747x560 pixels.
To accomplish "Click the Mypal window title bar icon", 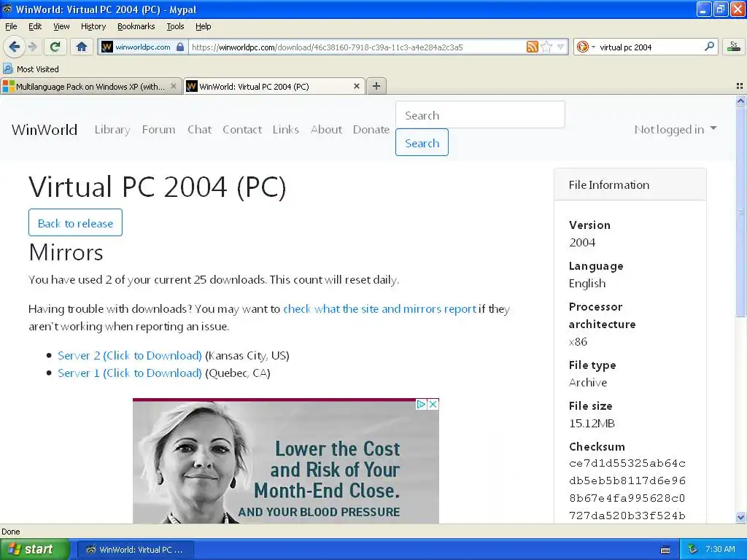I will tap(7, 9).
